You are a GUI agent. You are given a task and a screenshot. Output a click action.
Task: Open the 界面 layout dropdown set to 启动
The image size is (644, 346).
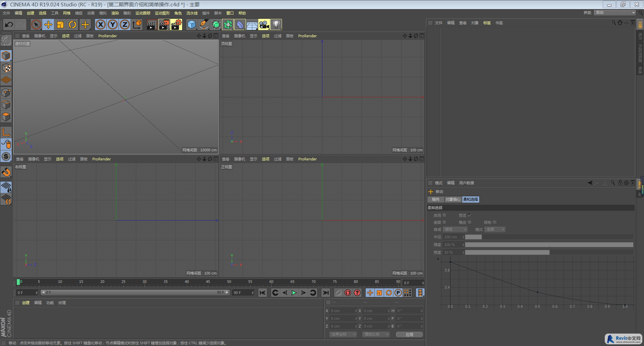[x=615, y=13]
